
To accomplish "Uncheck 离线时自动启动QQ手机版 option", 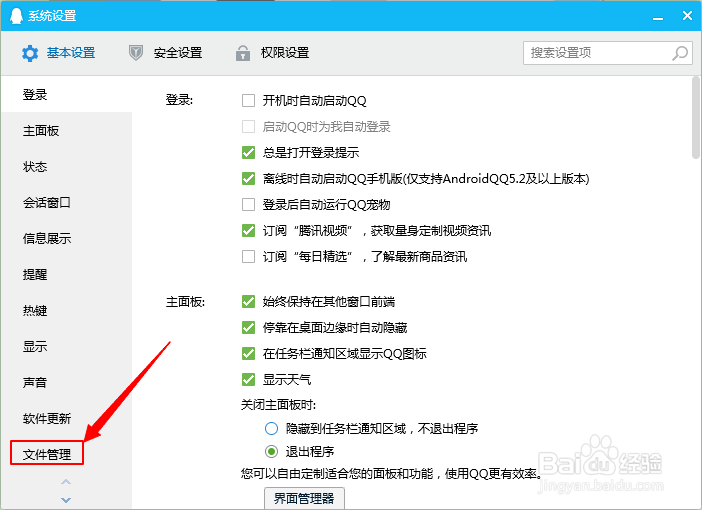I will (248, 178).
